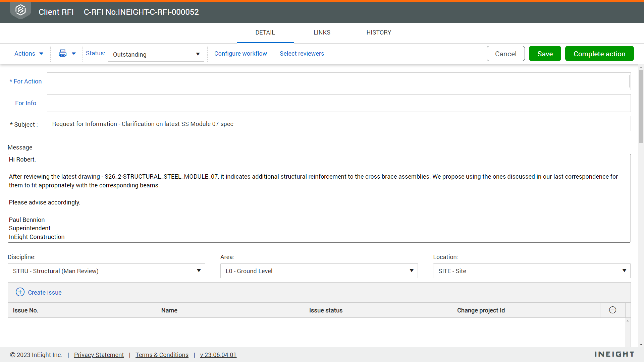Image resolution: width=644 pixels, height=362 pixels.
Task: Click the For Info label link
Action: tap(25, 103)
